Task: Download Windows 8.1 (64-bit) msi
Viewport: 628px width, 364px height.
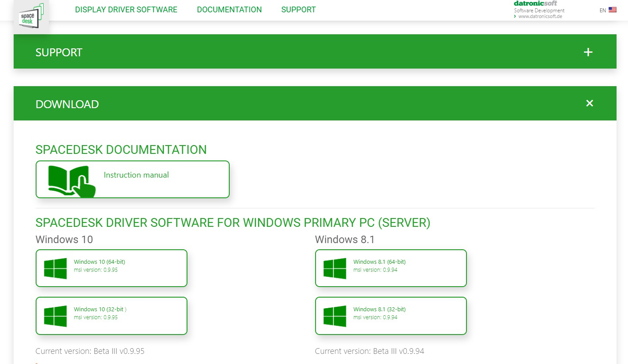Action: (391, 268)
